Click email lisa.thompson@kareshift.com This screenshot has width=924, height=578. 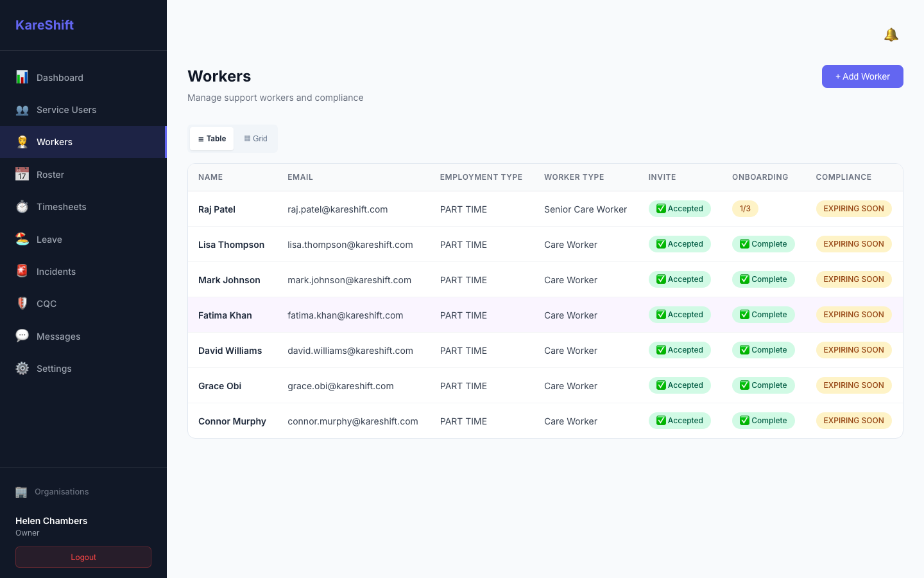[350, 245]
